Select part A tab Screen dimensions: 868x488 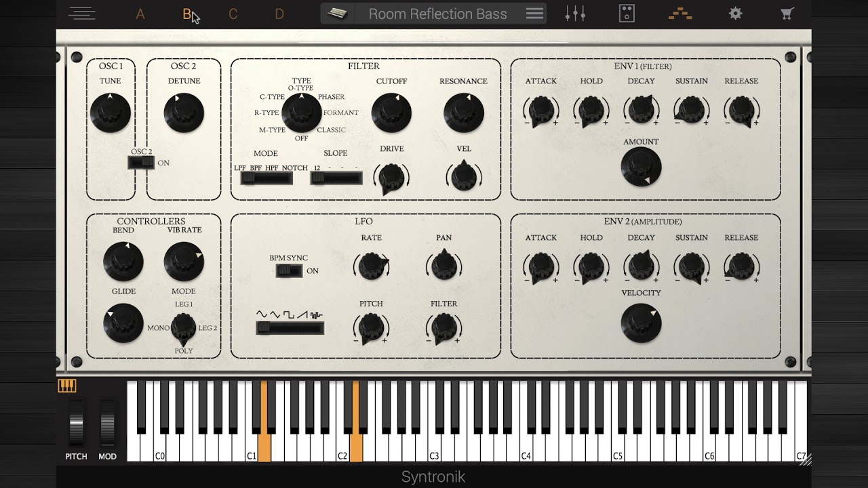click(140, 14)
